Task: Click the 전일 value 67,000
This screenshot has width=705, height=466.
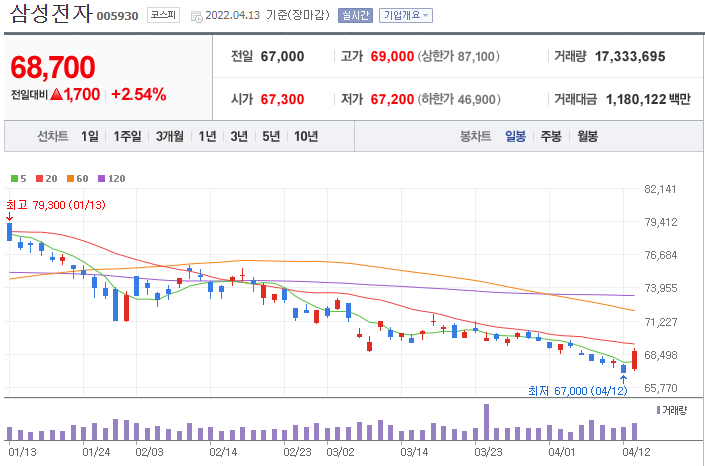Action: 282,56
